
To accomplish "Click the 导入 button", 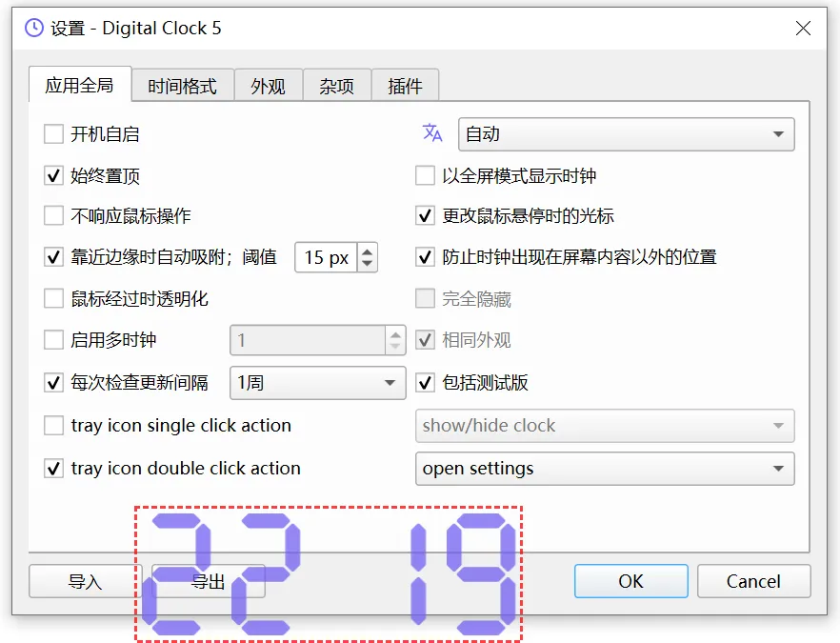I will 85,581.
